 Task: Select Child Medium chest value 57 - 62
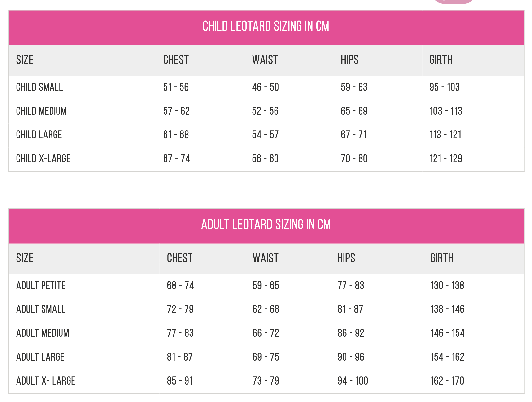click(176, 111)
